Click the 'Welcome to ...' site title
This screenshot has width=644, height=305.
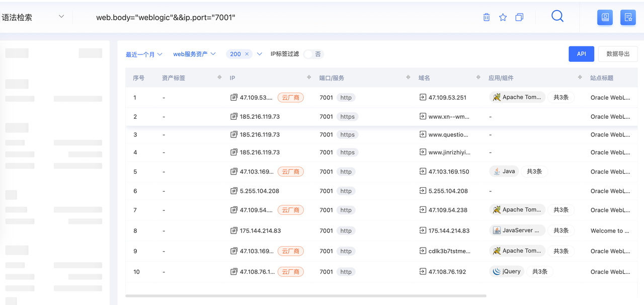(x=610, y=231)
